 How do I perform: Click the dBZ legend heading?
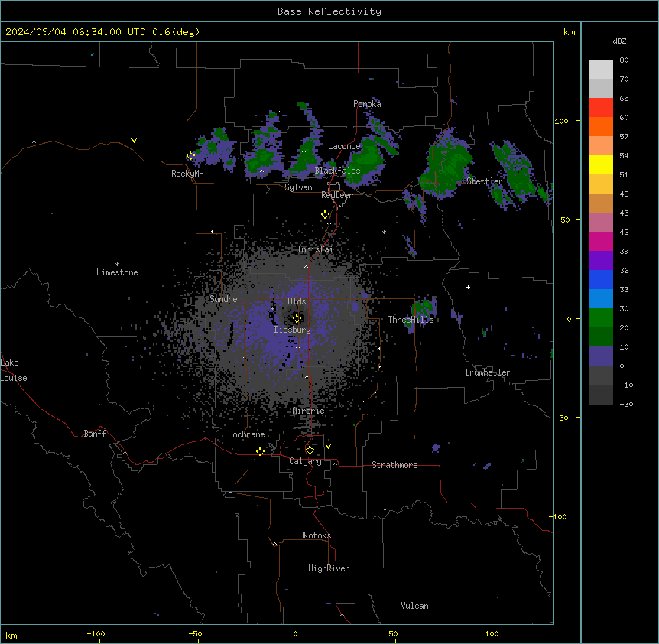click(x=619, y=41)
